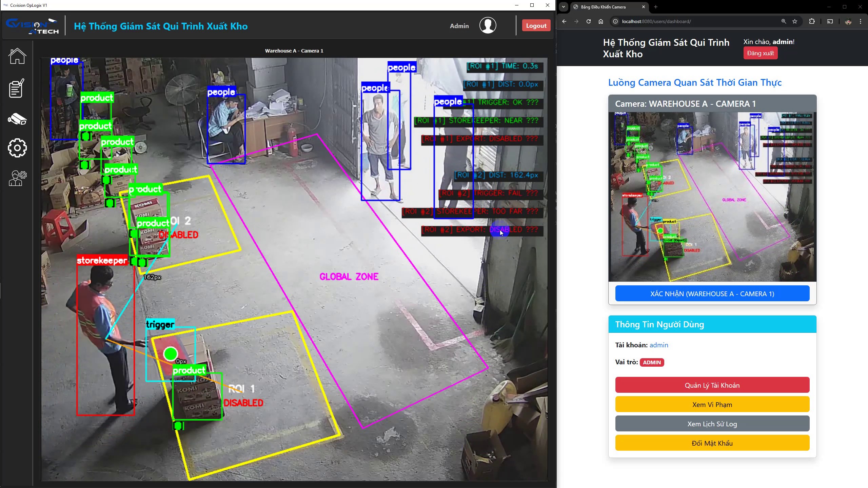Open the browser tab search dropdown arrow
Screen dimensions: 868x488
click(563, 7)
